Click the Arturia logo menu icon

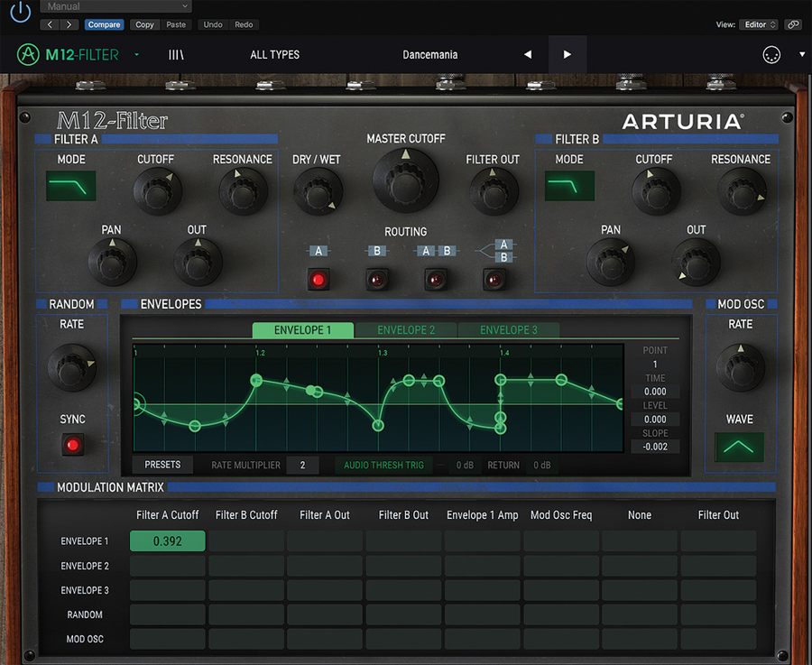(x=28, y=54)
